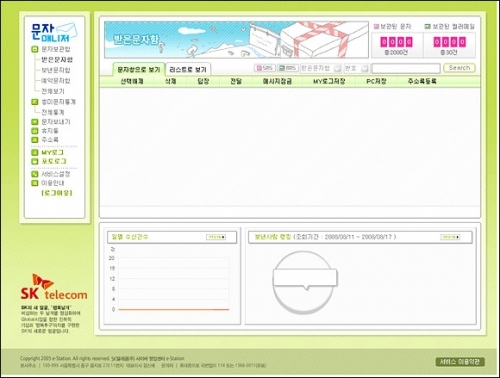Click 메시지잠금 in the action bar
The width and height of the screenshot is (500, 378).
click(277, 81)
